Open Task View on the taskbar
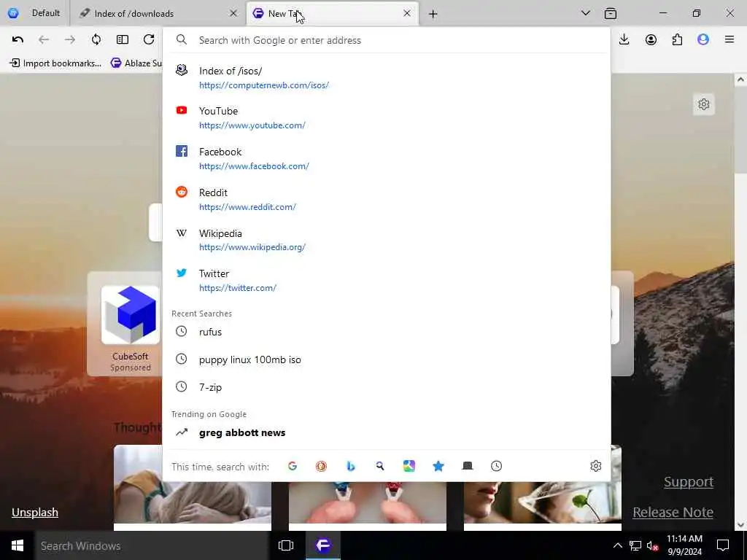The image size is (747, 560). tap(286, 545)
